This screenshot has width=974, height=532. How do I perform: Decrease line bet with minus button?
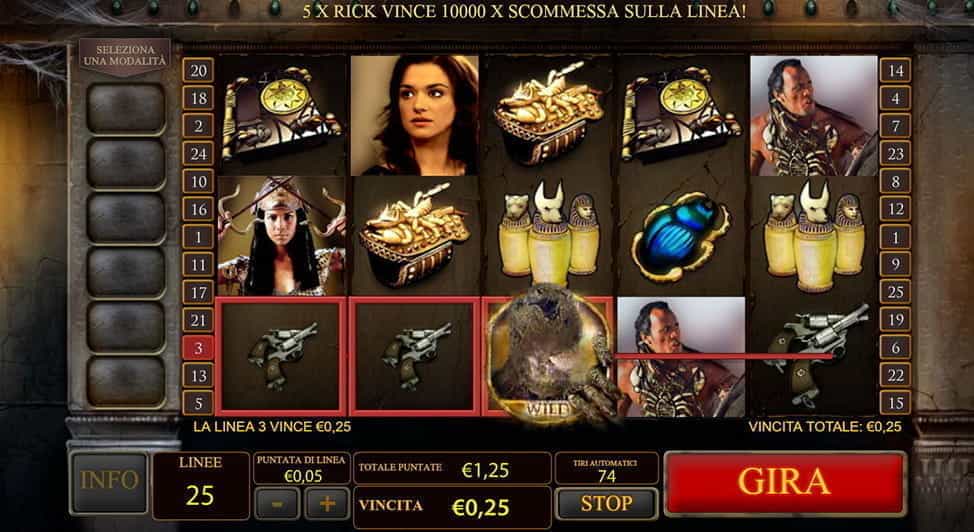277,503
